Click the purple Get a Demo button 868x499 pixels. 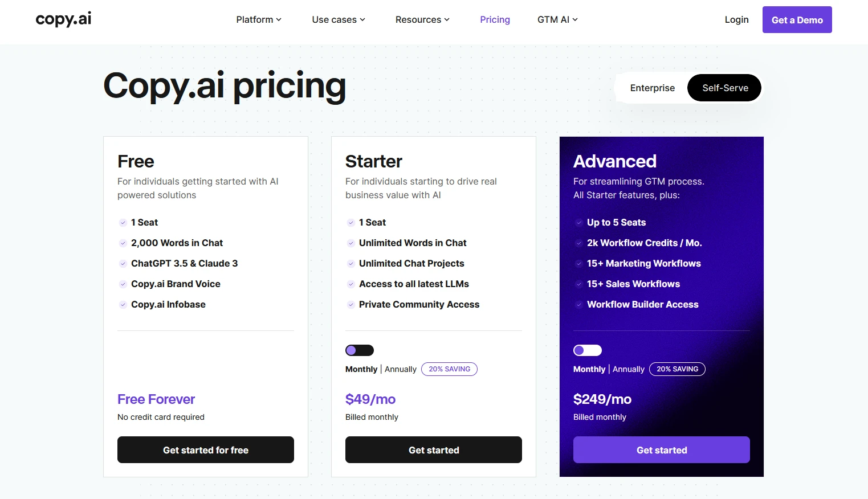(797, 20)
